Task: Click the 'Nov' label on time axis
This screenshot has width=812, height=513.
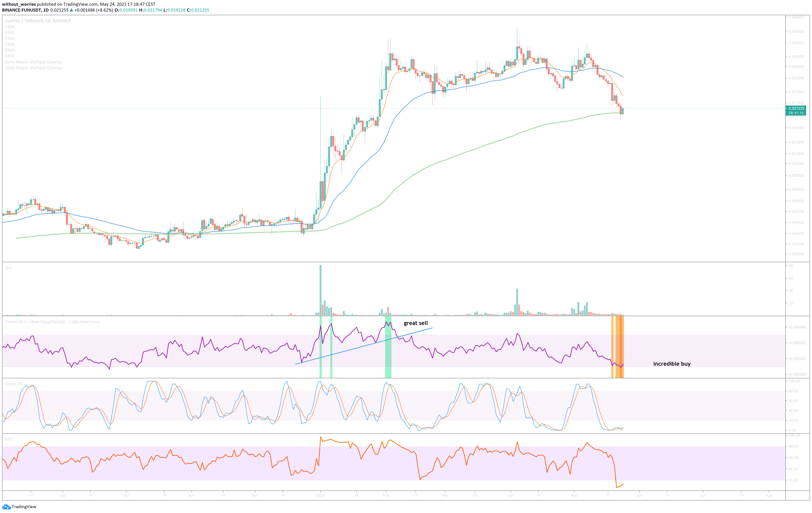Action: tap(192, 496)
